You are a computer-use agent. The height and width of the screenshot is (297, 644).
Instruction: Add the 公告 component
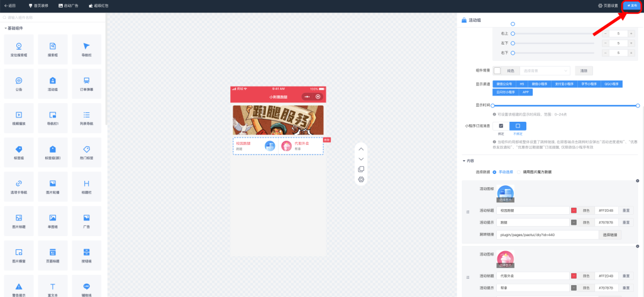coord(19,84)
